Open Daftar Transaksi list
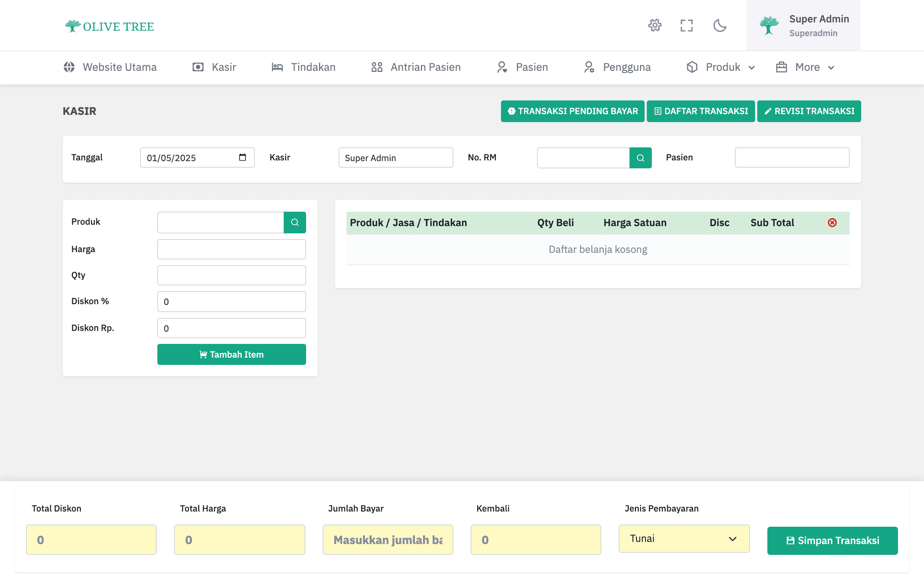The height and width of the screenshot is (578, 924). click(701, 111)
